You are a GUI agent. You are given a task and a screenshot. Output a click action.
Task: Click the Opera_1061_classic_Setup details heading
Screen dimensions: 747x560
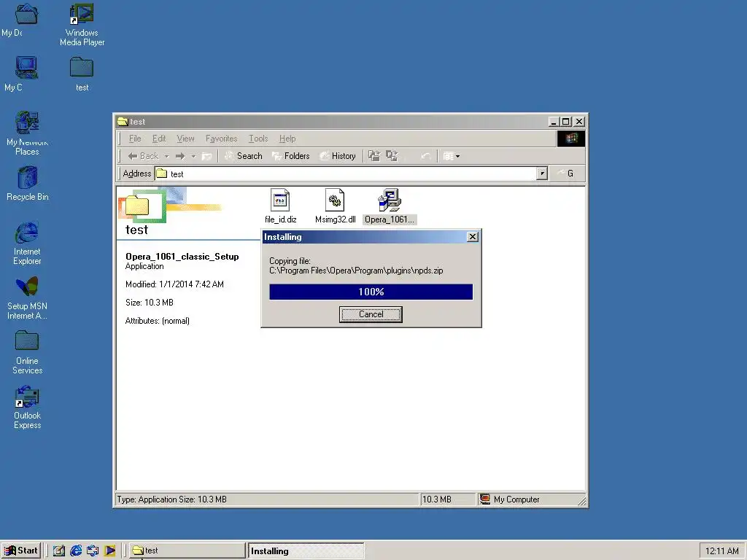point(182,256)
